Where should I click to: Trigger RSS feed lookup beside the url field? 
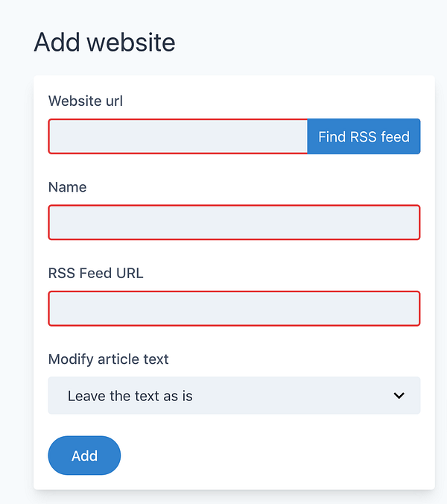[x=364, y=137]
